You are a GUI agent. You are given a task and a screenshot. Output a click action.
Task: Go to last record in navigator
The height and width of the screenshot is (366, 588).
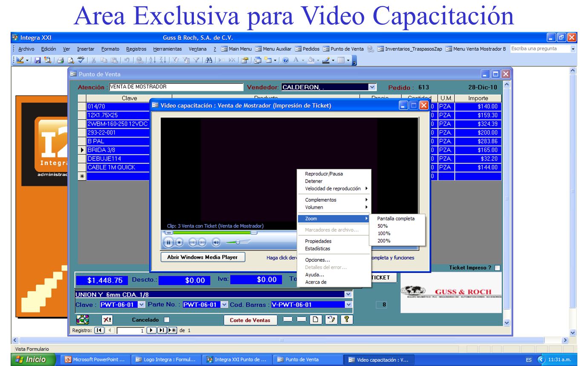pyautogui.click(x=162, y=330)
